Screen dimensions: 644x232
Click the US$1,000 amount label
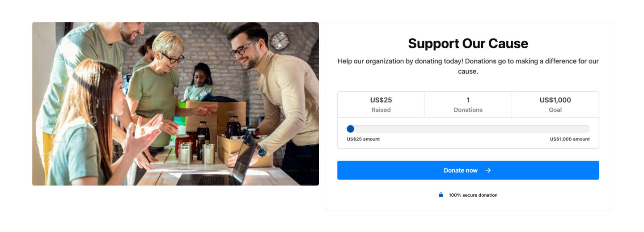click(570, 139)
